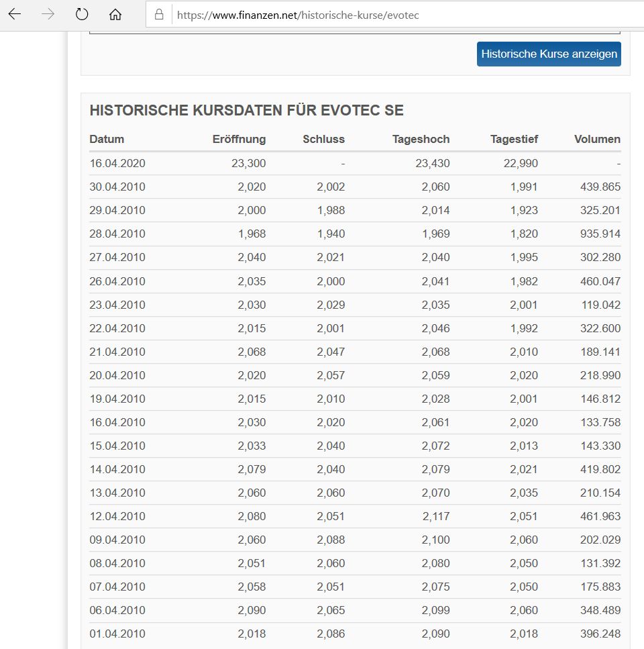The width and height of the screenshot is (644, 649).
Task: Select the date 22.04.2010
Action: pos(117,329)
